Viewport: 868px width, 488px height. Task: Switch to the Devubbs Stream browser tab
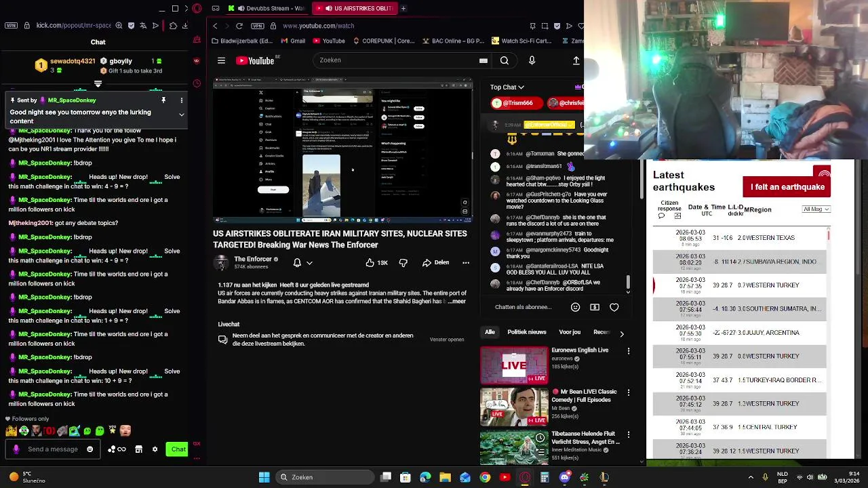[x=267, y=8]
